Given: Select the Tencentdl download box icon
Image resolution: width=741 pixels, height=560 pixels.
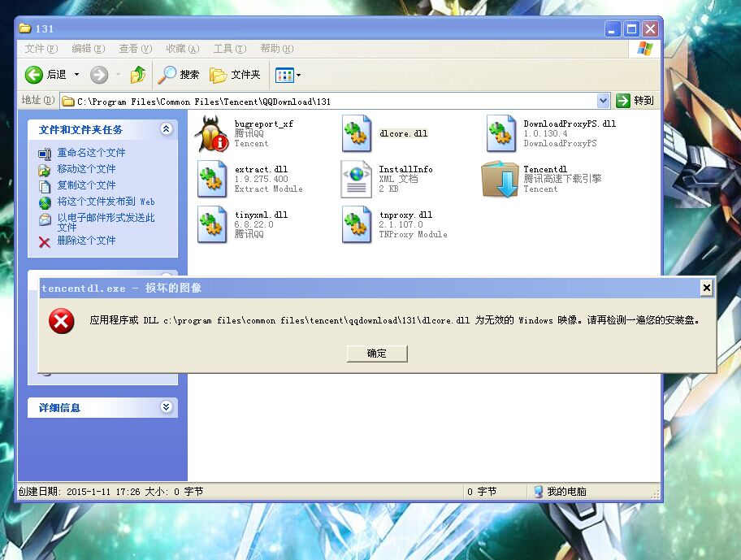Looking at the screenshot, I should tap(500, 179).
